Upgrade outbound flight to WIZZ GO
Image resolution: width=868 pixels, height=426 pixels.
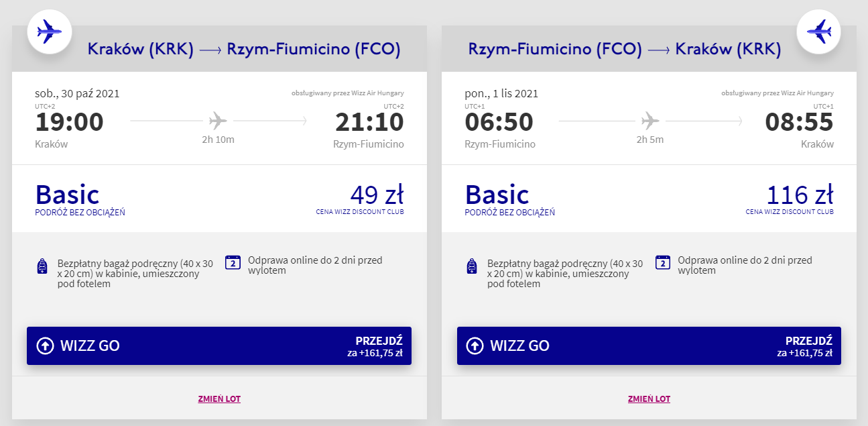tap(219, 346)
